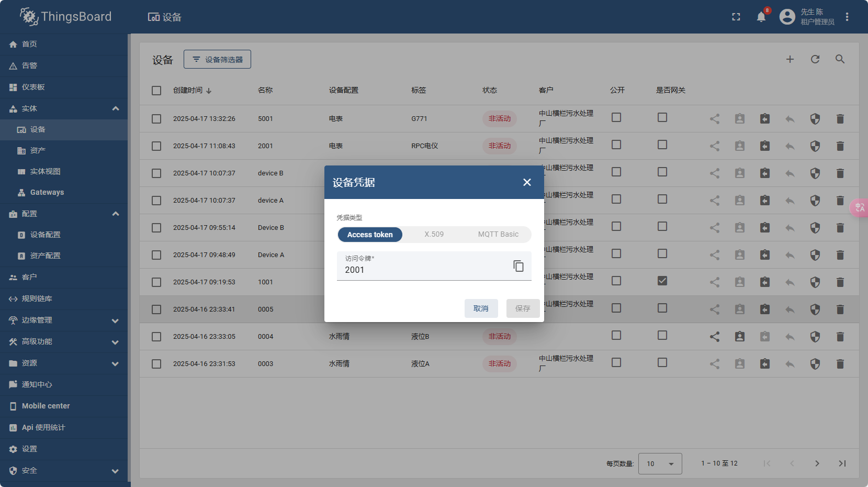Expand the 资源 sidebar section
This screenshot has width=868, height=487.
tap(115, 363)
